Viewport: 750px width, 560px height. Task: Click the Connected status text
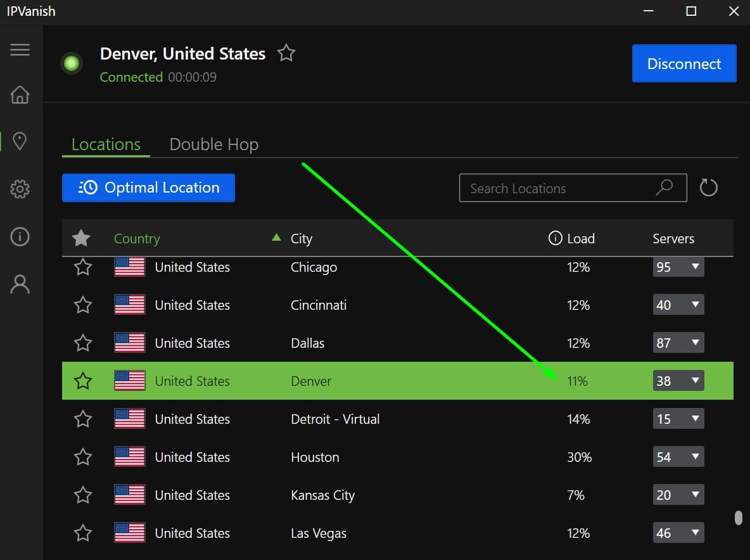point(131,77)
